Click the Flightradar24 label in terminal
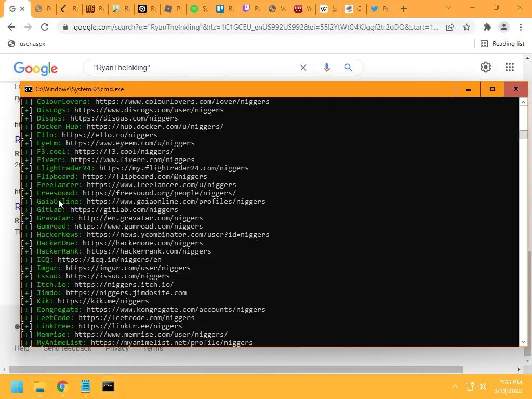The image size is (532, 399). tap(65, 168)
